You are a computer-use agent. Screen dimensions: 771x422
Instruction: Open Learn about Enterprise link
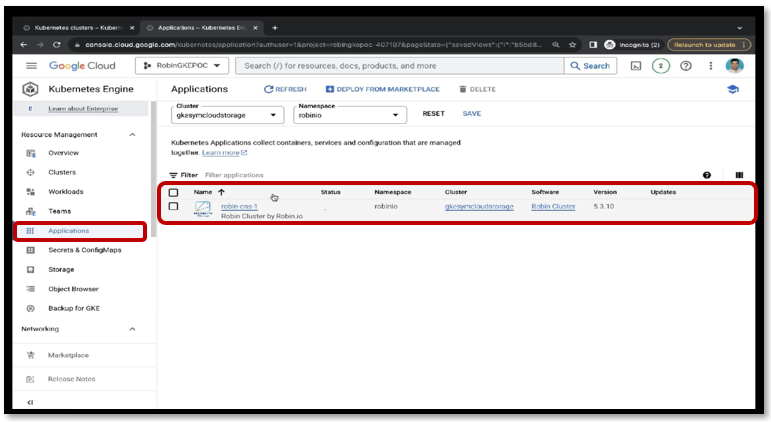pyautogui.click(x=83, y=109)
